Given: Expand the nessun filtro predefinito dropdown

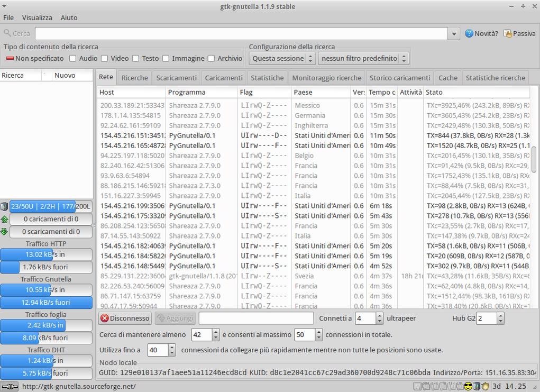Looking at the screenshot, I should [x=364, y=59].
